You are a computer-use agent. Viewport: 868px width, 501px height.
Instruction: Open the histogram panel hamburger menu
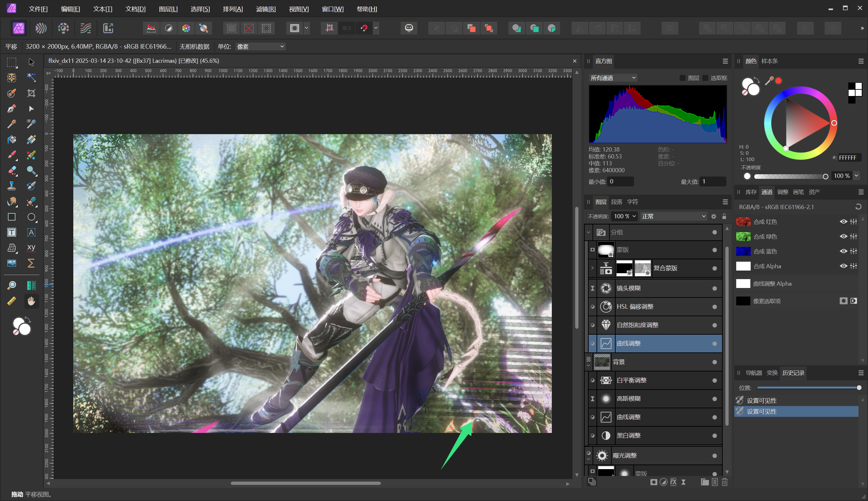[x=725, y=61]
